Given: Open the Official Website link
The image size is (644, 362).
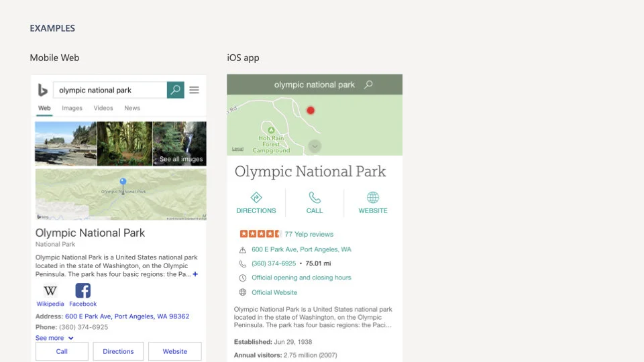Looking at the screenshot, I should point(274,292).
